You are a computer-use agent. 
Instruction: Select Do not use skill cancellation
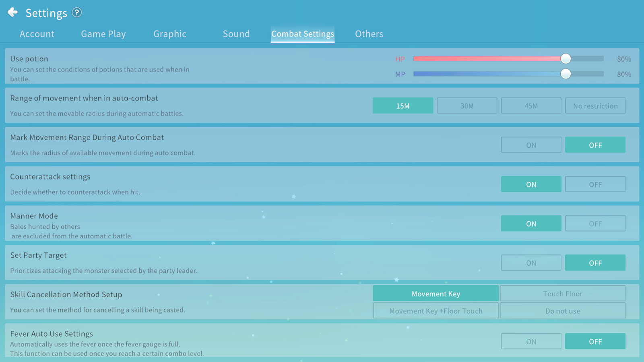(562, 311)
